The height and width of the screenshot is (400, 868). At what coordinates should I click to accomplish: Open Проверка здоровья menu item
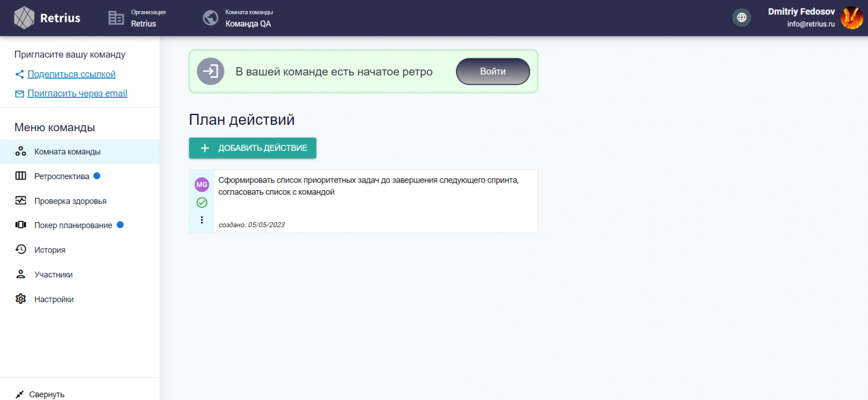70,201
